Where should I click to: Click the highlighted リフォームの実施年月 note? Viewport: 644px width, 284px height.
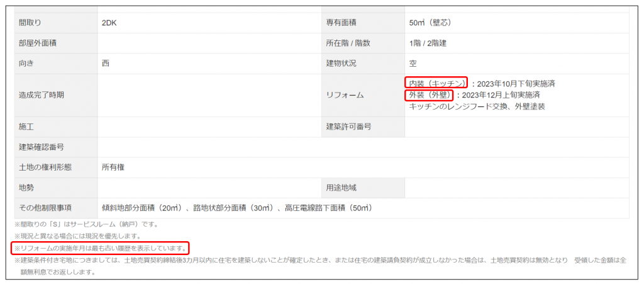[x=100, y=248]
